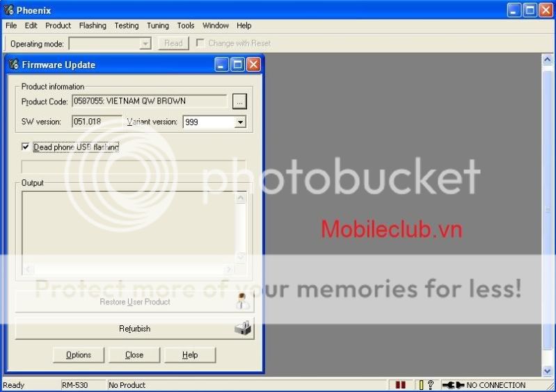The height and width of the screenshot is (392, 556).
Task: Expand the Operating mode dropdown
Action: click(x=145, y=44)
